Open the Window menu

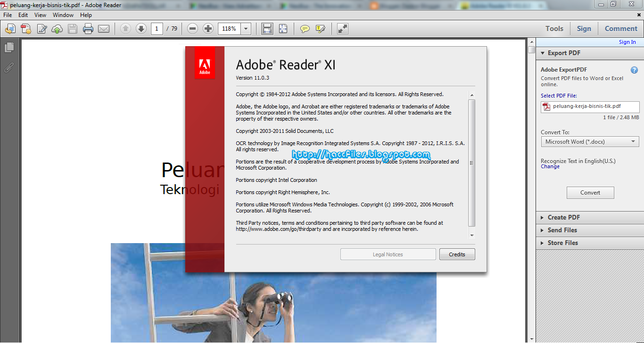click(63, 15)
